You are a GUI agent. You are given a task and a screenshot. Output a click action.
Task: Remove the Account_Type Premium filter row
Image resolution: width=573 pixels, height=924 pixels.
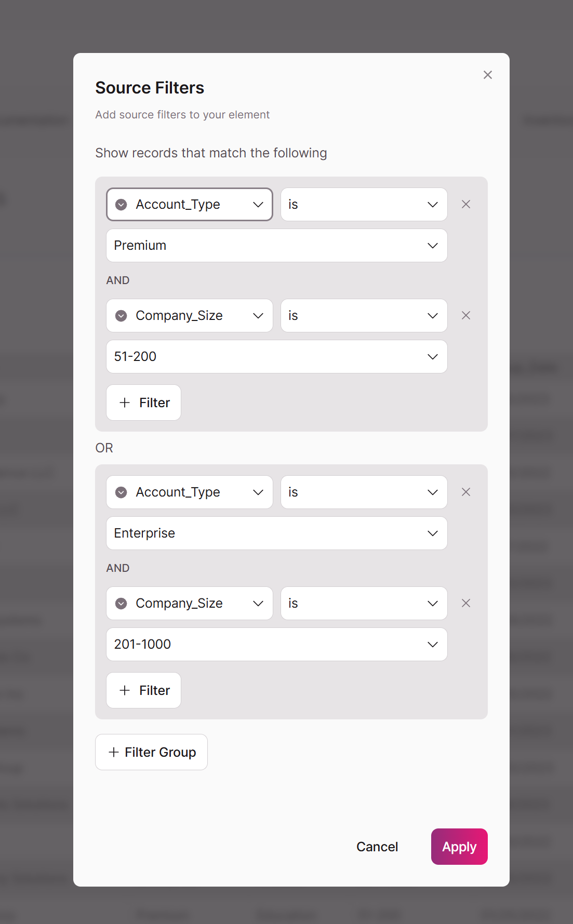click(466, 204)
